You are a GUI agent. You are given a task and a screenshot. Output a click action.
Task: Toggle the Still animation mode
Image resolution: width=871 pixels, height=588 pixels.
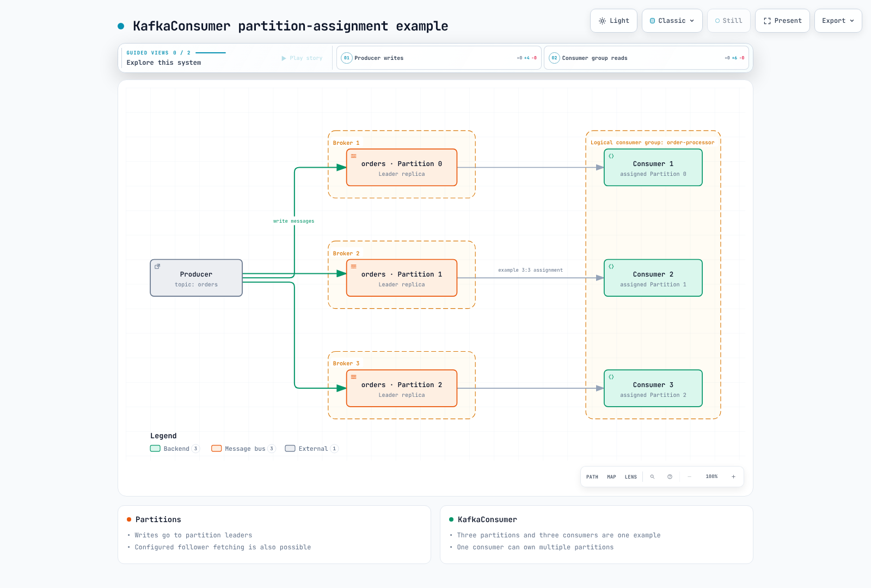pos(728,21)
